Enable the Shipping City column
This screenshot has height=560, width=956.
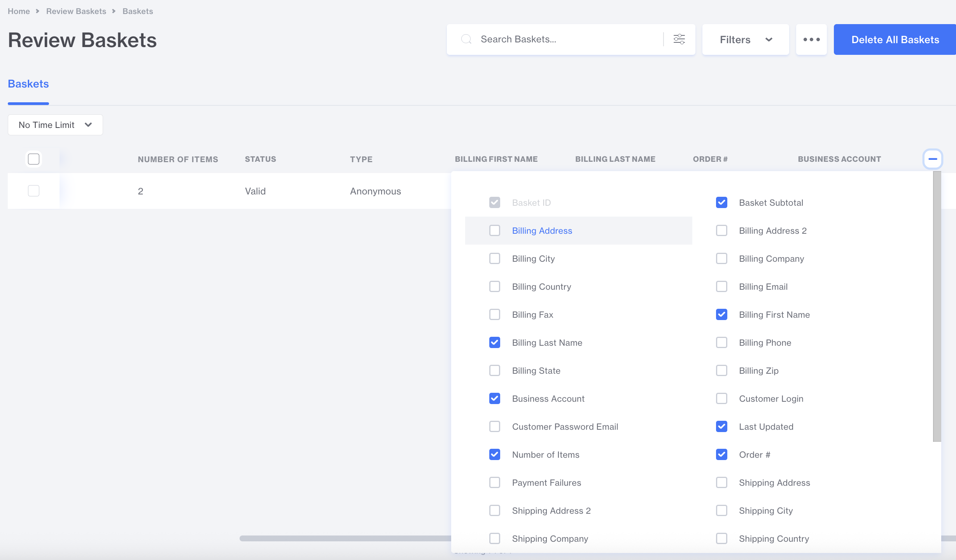point(722,511)
